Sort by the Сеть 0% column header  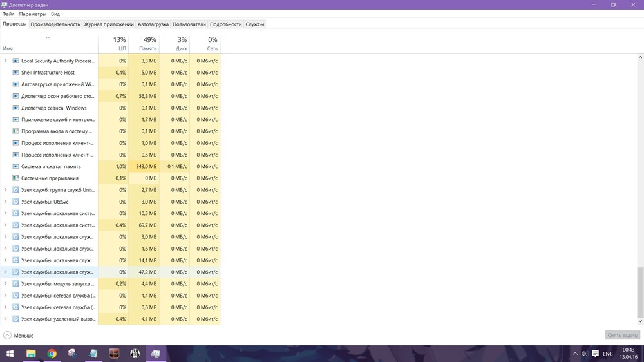205,44
